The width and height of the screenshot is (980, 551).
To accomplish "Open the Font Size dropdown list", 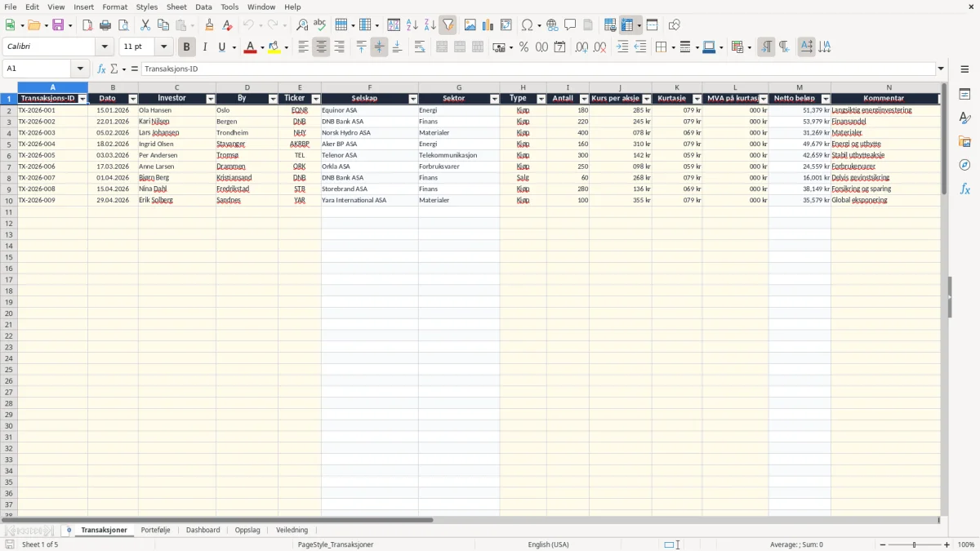I will point(163,47).
